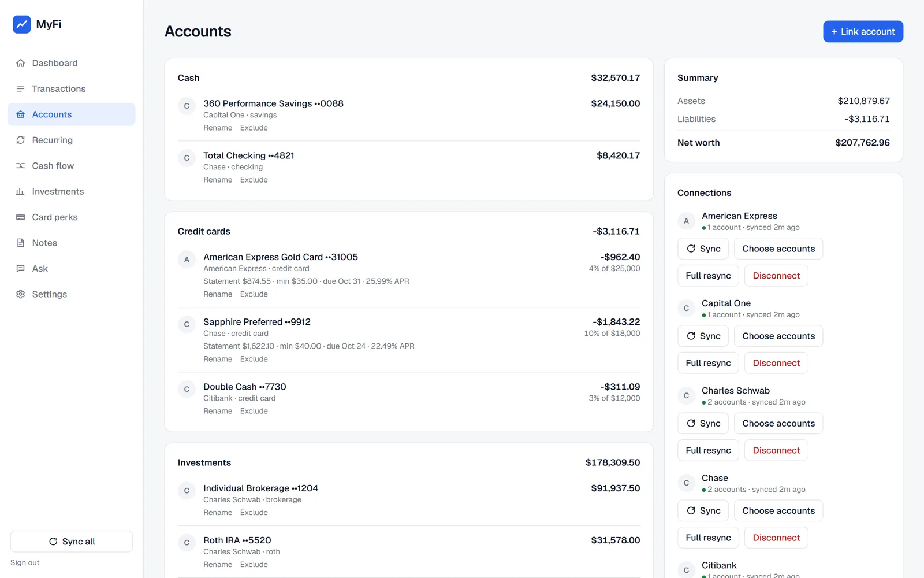Click the MyFi logo icon

click(x=22, y=24)
